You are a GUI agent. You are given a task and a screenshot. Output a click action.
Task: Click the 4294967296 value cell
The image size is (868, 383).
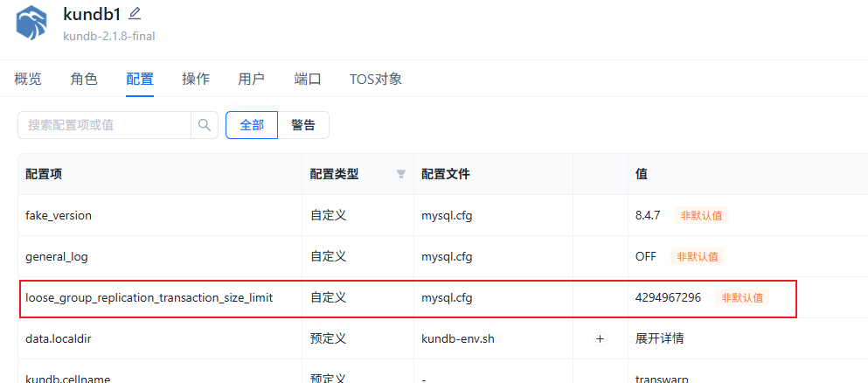tap(668, 297)
